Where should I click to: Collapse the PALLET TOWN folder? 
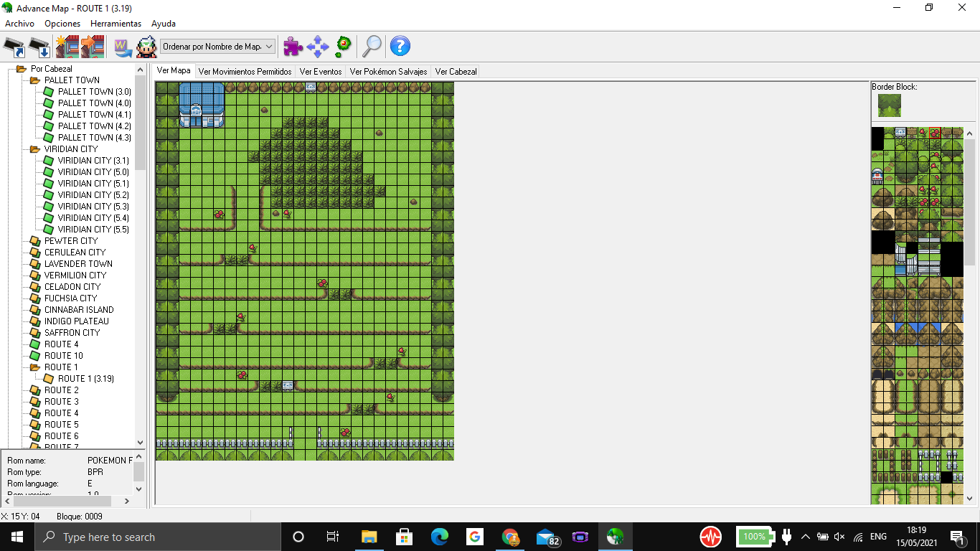(x=34, y=80)
